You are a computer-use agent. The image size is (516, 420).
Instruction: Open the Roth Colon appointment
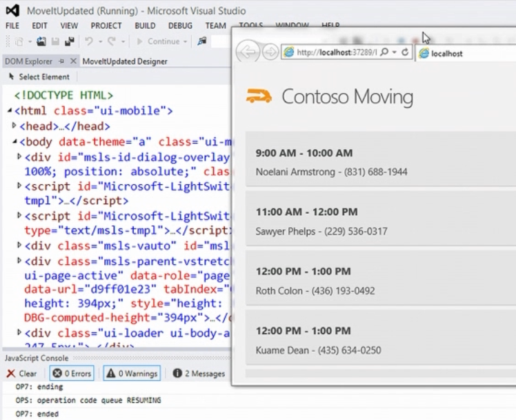click(x=381, y=278)
